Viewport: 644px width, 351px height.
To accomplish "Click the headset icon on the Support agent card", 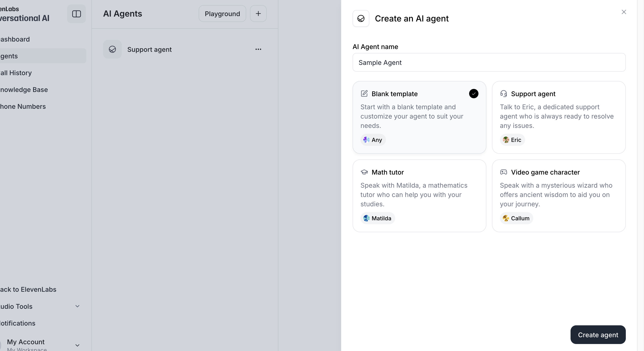I will pyautogui.click(x=503, y=94).
